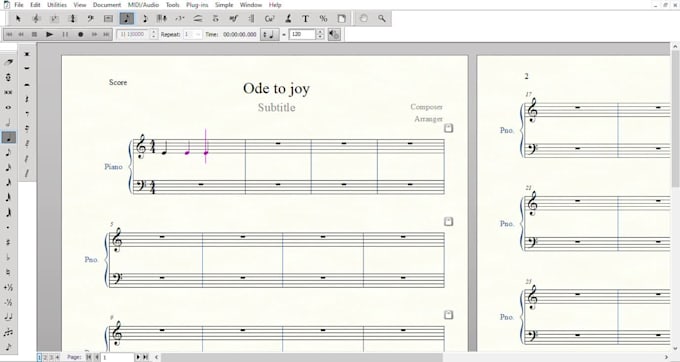The width and height of the screenshot is (680, 362).
Task: Select the Resize percent tool
Action: [x=323, y=18]
